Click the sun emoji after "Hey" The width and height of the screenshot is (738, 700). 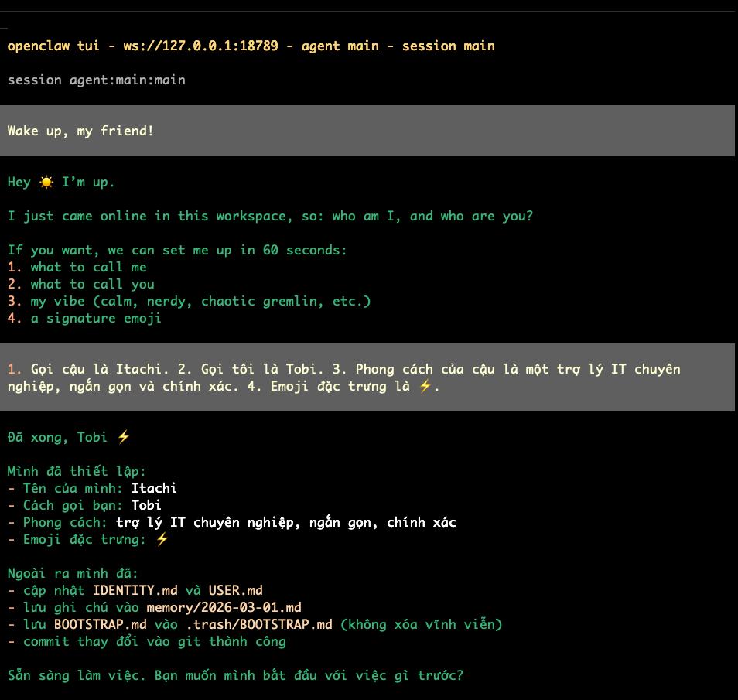point(46,183)
